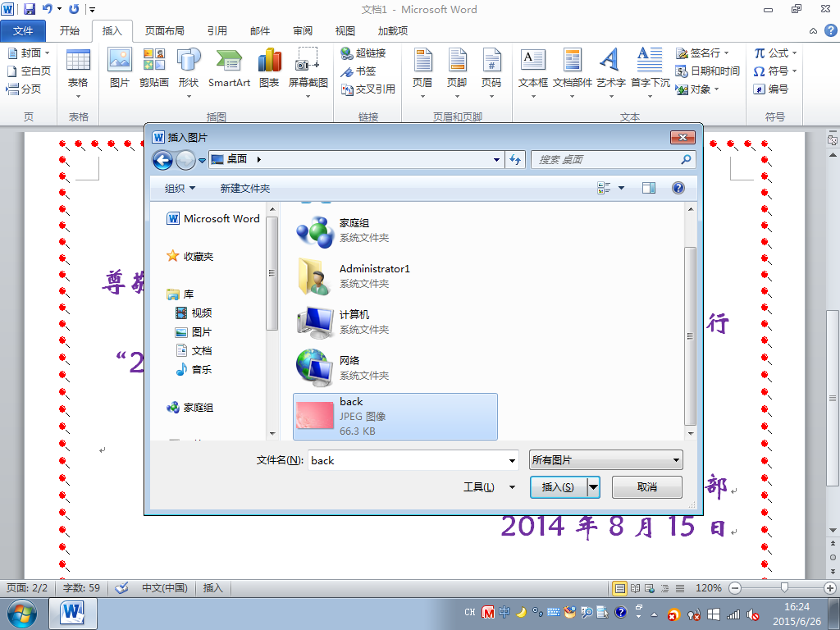Image resolution: width=840 pixels, height=630 pixels.
Task: Click the 取消 cancel button
Action: coord(647,487)
